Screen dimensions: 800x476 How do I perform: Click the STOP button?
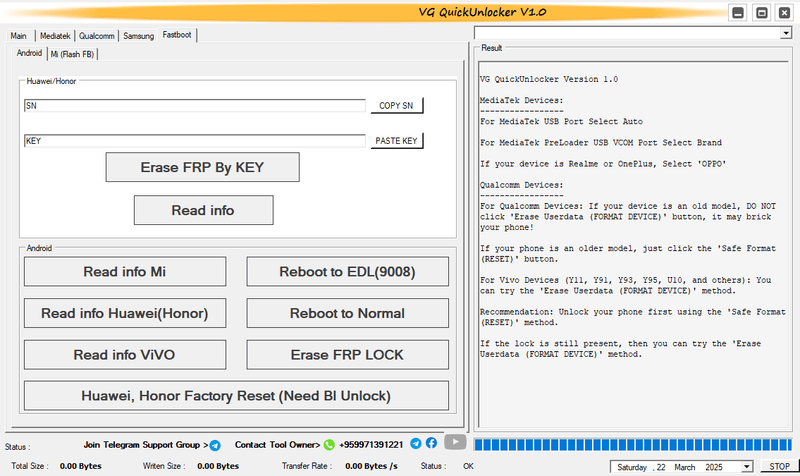(x=779, y=466)
